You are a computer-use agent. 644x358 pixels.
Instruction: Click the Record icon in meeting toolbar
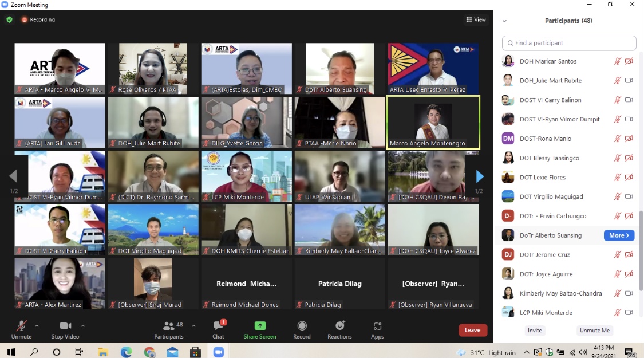pos(302,326)
